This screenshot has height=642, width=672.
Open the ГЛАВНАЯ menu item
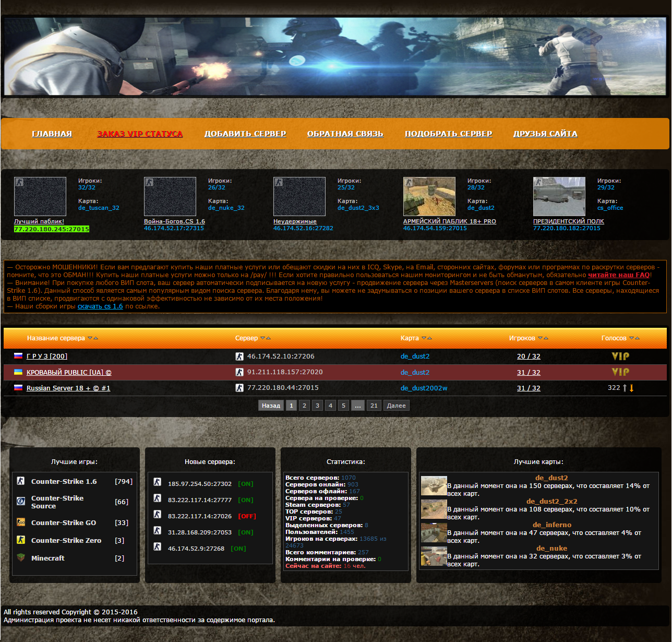52,134
